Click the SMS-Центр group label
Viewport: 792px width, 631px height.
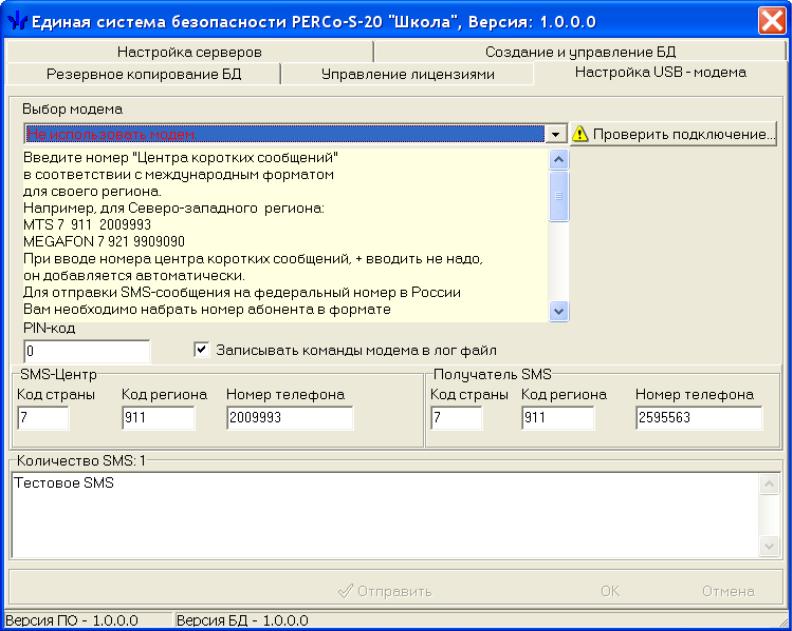58,374
